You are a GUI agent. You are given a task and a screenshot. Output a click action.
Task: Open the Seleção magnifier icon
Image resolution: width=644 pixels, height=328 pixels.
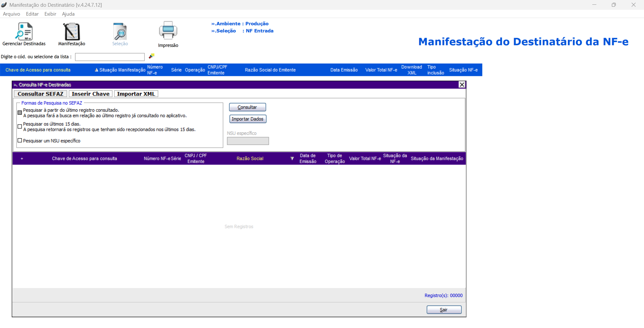[x=120, y=32]
